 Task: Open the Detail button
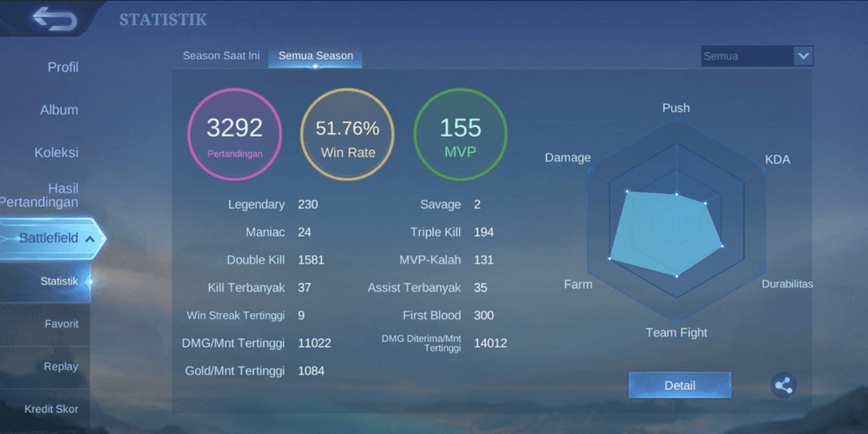point(680,385)
